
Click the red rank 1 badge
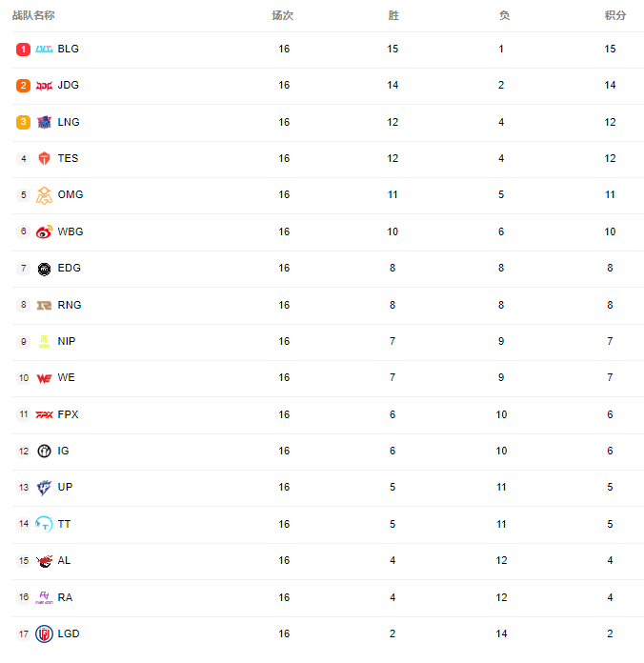pyautogui.click(x=23, y=49)
